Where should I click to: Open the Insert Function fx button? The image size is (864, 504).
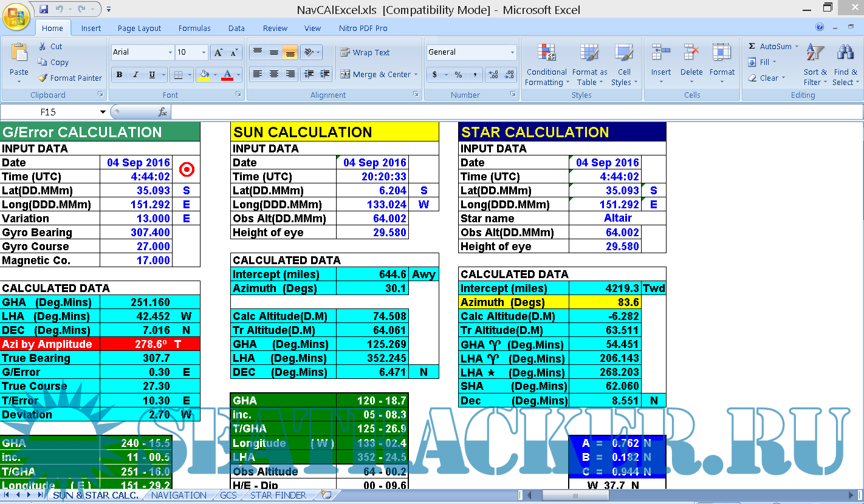[x=162, y=112]
